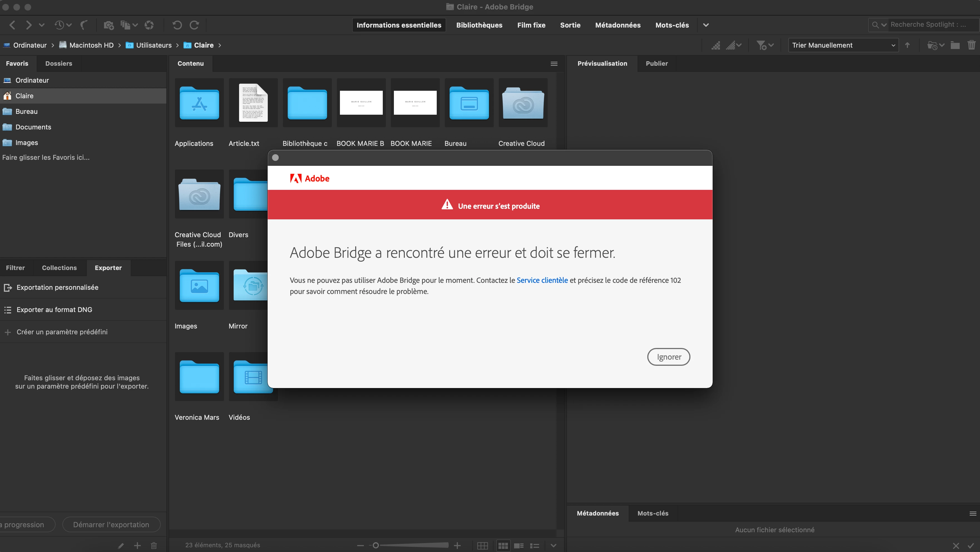Toggle grid lock view icon

click(482, 546)
